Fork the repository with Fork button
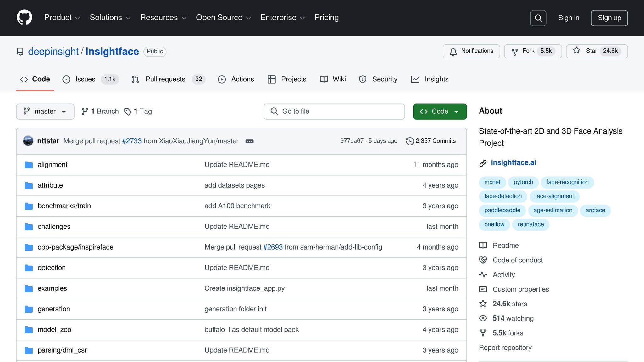This screenshot has height=362, width=644. coord(533,51)
